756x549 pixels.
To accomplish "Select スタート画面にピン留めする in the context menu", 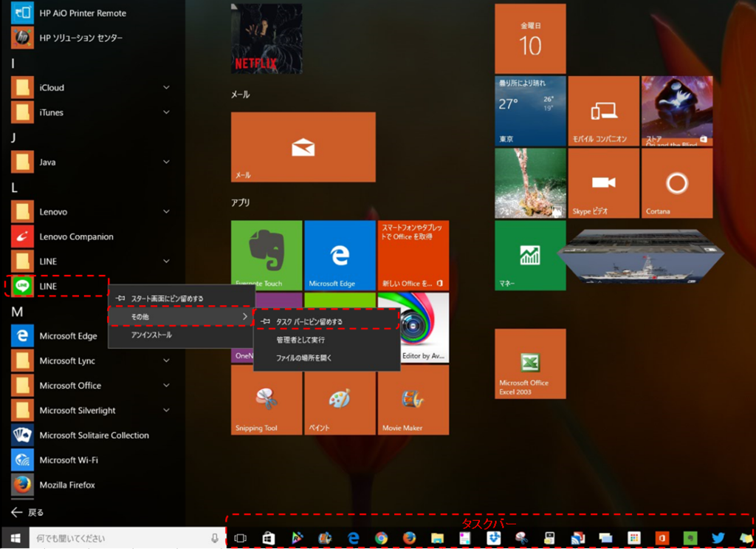I will pos(182,299).
